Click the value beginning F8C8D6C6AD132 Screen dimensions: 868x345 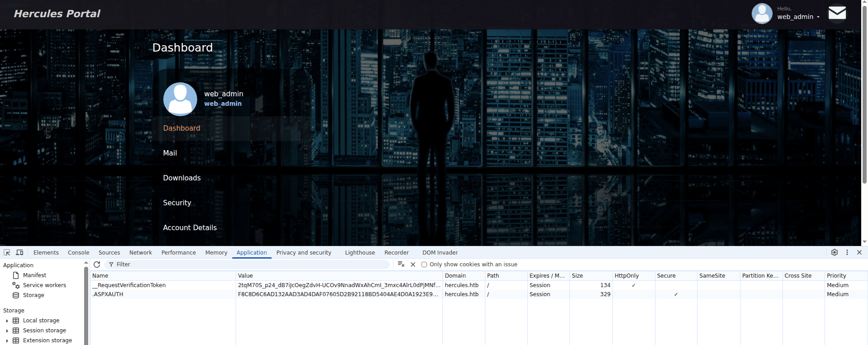[338, 294]
